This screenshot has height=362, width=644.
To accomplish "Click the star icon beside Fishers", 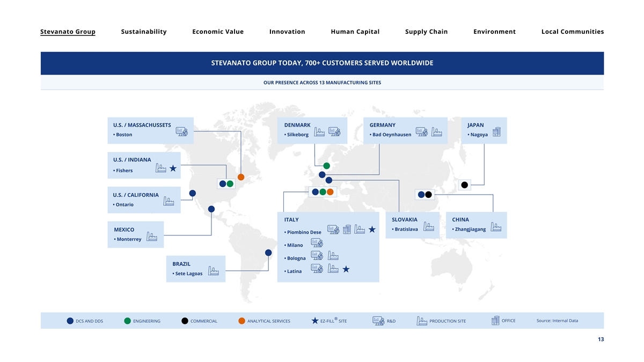I will point(173,168).
